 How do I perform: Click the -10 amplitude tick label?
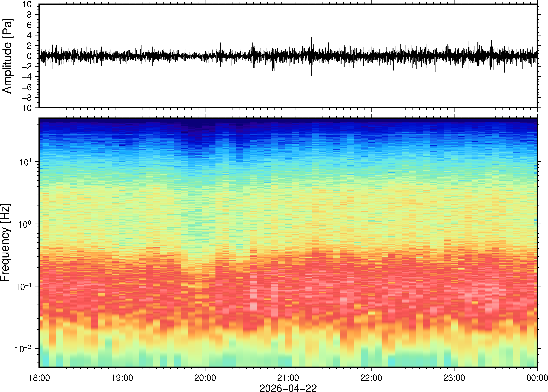[24, 108]
